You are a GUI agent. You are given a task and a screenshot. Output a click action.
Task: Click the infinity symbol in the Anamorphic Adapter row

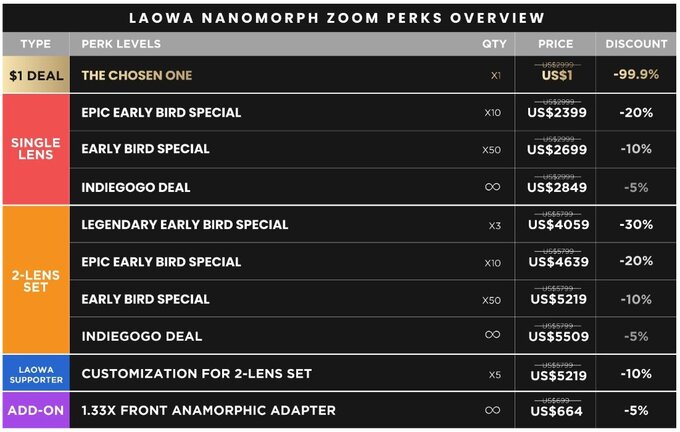click(493, 410)
